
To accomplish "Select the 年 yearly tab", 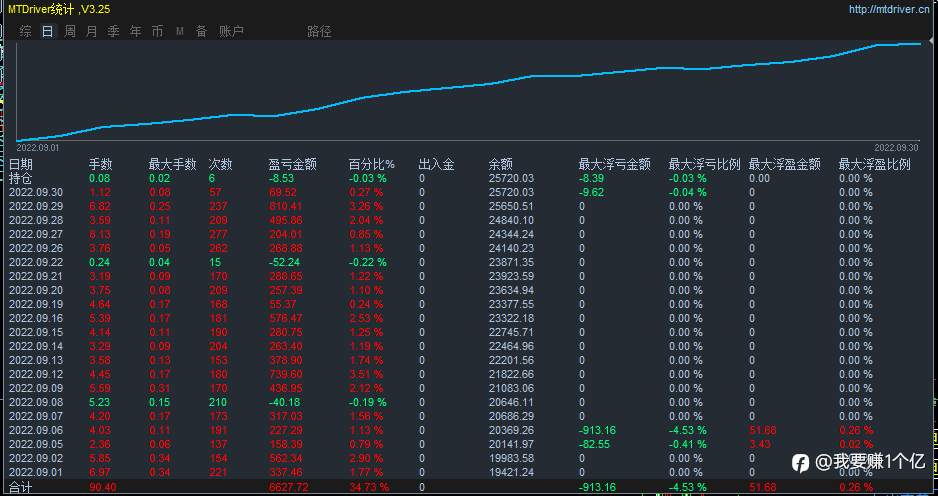I will pos(136,32).
